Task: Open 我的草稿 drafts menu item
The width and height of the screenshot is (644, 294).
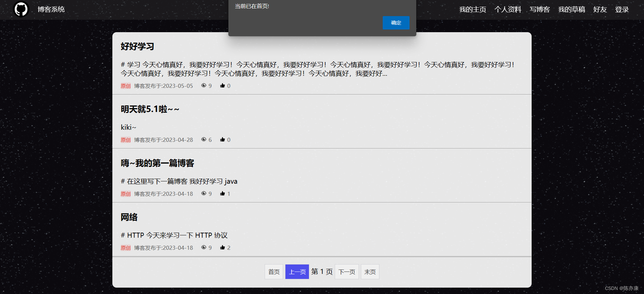Action: [572, 9]
